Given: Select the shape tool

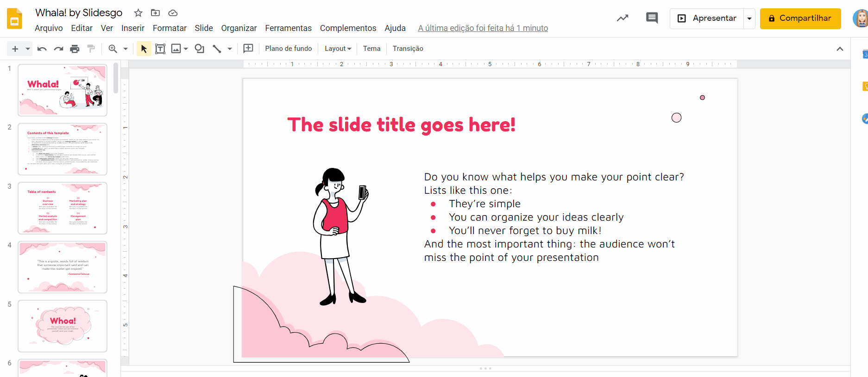Looking at the screenshot, I should (x=200, y=49).
